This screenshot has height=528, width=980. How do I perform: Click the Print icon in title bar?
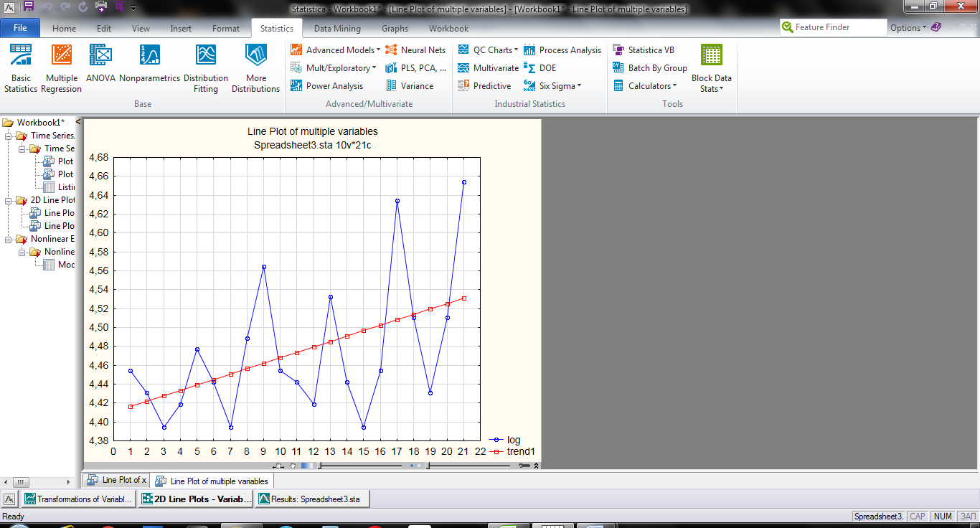click(x=101, y=7)
